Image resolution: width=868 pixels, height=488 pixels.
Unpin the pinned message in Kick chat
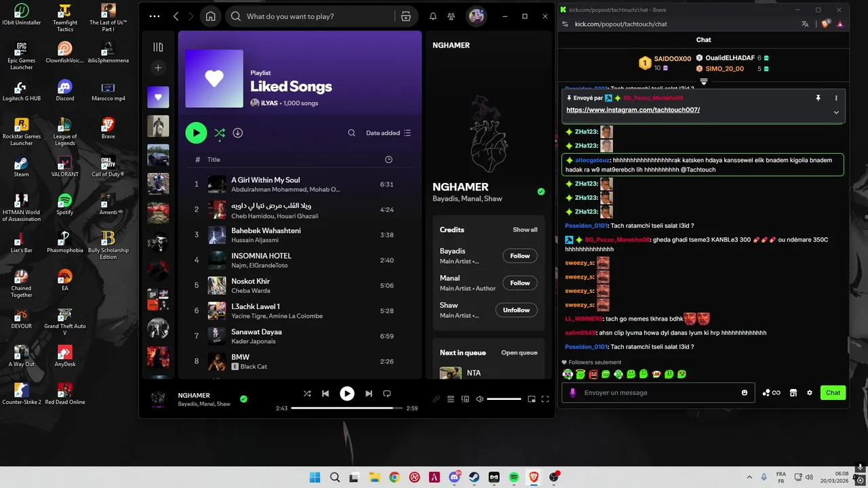(x=818, y=98)
